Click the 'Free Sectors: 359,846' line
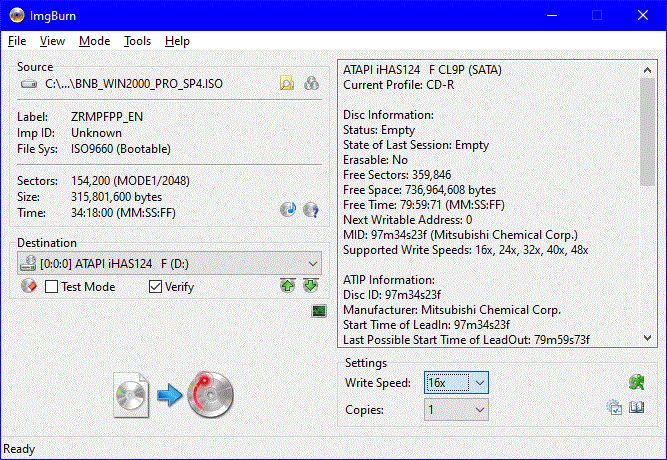667x460 pixels. click(x=397, y=174)
